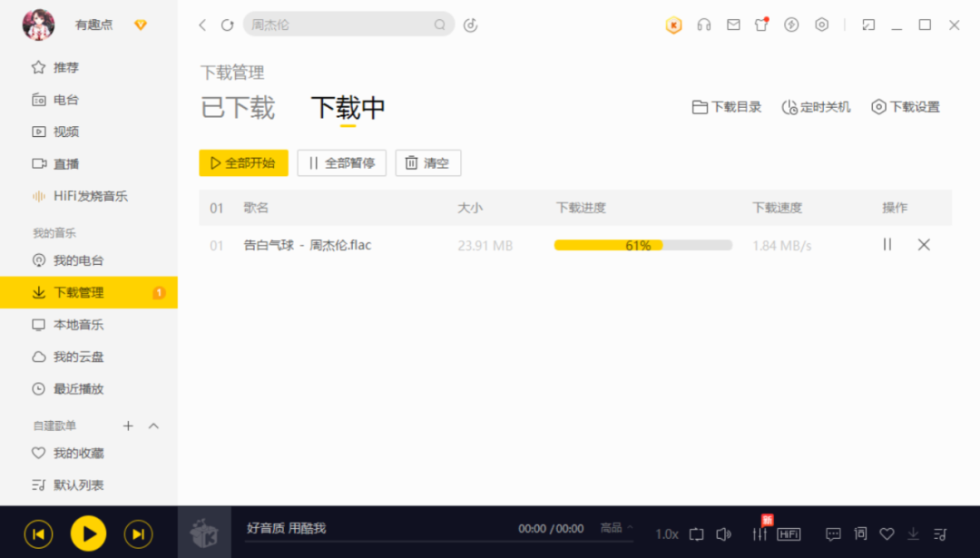Open the listen-together headphones icon

[x=703, y=24]
